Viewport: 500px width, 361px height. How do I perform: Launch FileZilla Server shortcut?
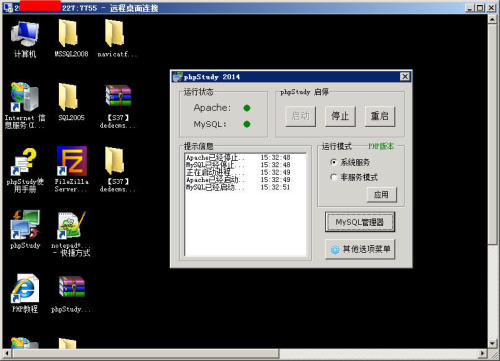[72, 161]
